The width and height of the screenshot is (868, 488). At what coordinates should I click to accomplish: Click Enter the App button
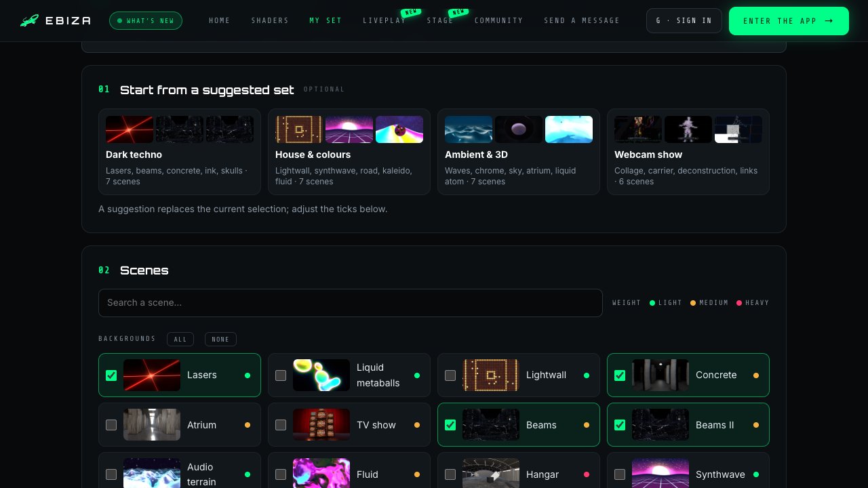tap(789, 21)
